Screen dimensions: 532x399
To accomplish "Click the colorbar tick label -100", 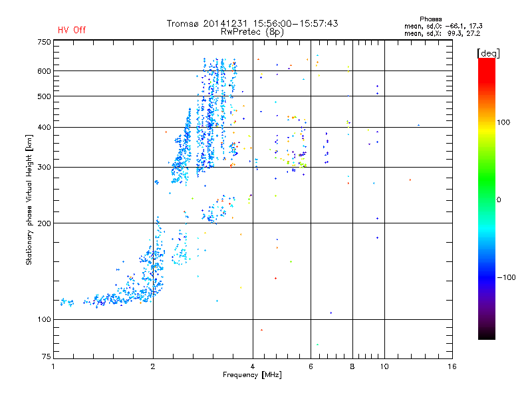I will click(x=507, y=277).
